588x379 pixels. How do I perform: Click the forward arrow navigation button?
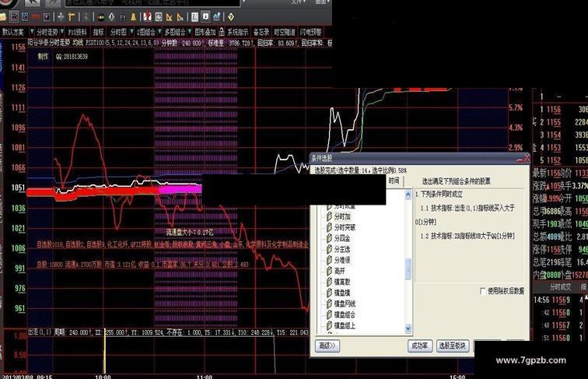point(53,3)
